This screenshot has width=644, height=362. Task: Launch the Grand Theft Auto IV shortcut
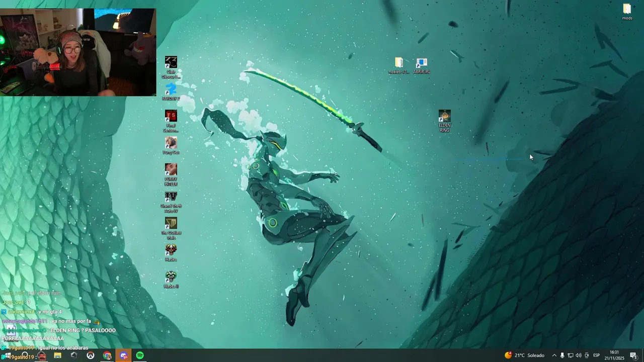(x=171, y=202)
